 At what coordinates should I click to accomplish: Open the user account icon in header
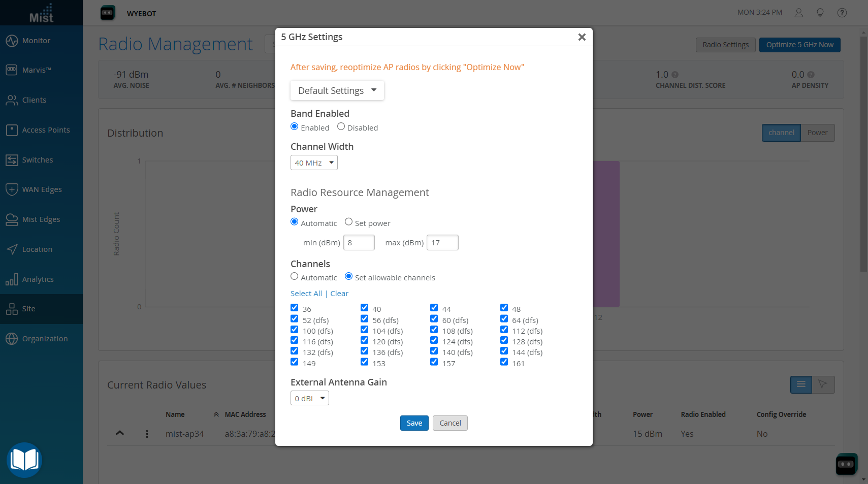pyautogui.click(x=798, y=13)
